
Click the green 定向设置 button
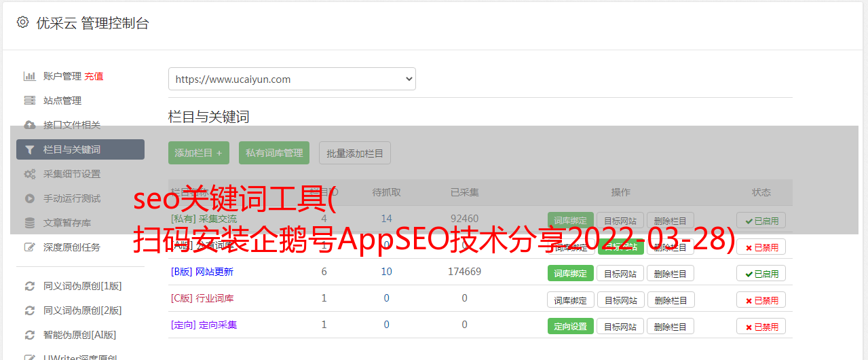571,326
